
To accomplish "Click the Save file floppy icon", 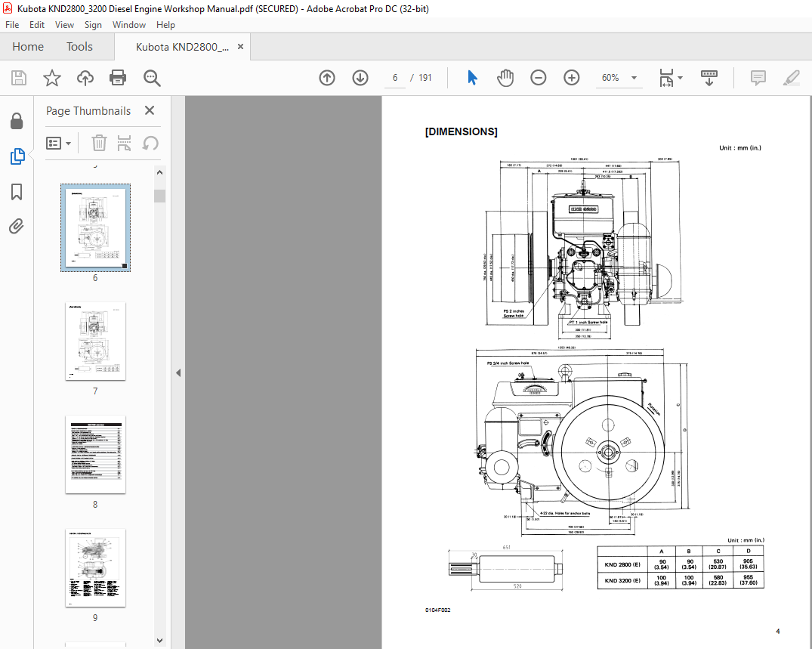I will tap(19, 78).
